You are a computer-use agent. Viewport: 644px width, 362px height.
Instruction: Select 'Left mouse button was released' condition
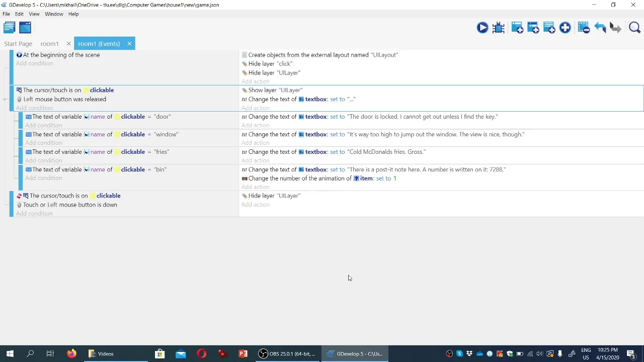[x=61, y=99]
